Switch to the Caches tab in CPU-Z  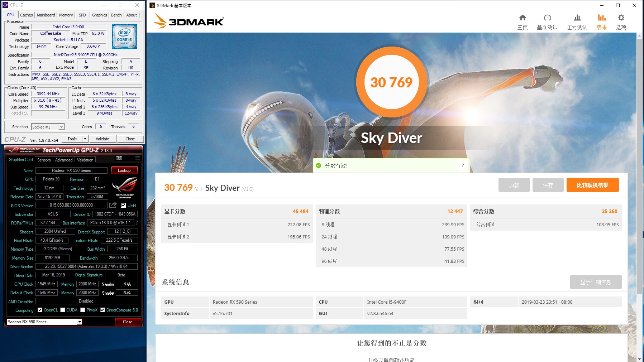coord(27,15)
